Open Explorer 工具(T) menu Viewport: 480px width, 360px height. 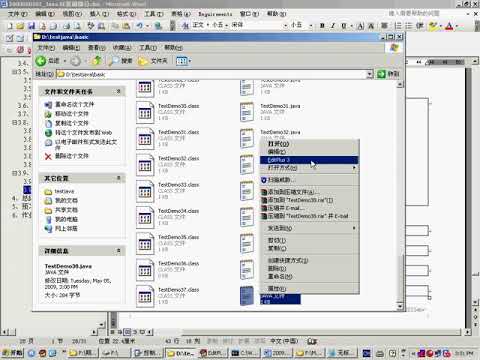[x=148, y=48]
